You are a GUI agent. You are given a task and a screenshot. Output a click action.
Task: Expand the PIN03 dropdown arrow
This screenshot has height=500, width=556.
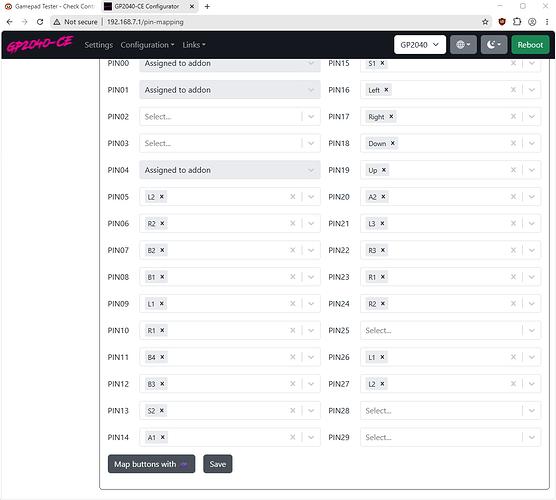(x=311, y=143)
